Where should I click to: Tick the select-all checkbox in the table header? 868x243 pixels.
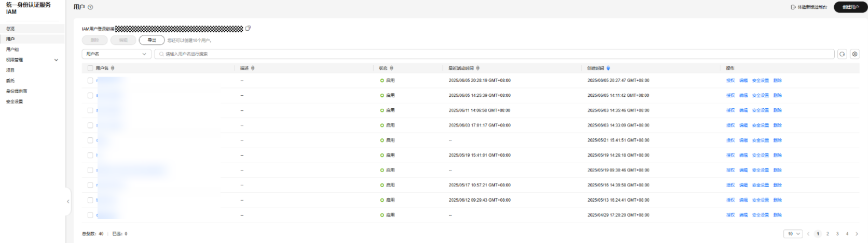click(x=90, y=68)
